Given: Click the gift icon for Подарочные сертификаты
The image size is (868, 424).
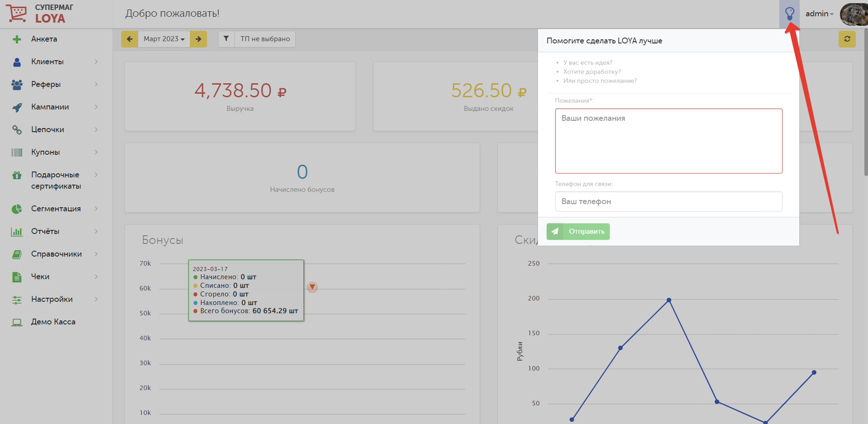Looking at the screenshot, I should coord(17,175).
